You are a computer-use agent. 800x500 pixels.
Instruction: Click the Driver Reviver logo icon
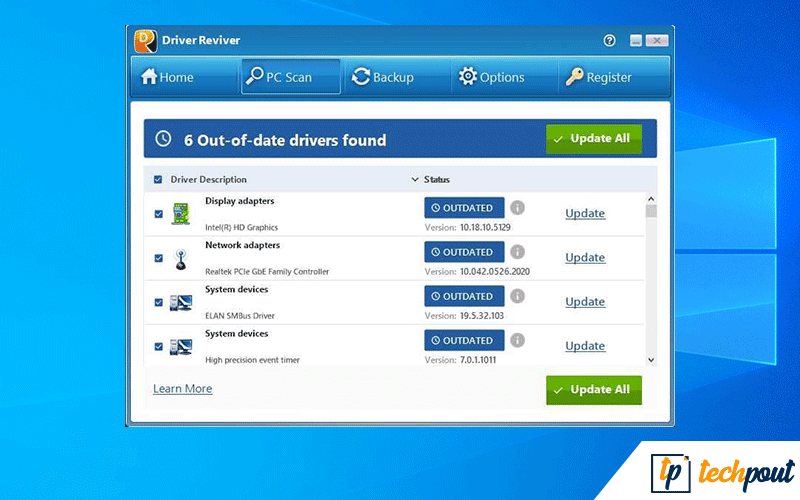[x=146, y=41]
